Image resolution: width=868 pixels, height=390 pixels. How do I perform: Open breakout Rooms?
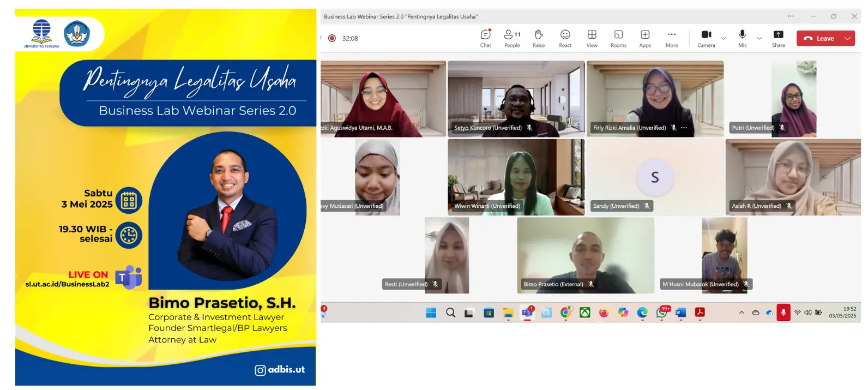click(x=618, y=38)
